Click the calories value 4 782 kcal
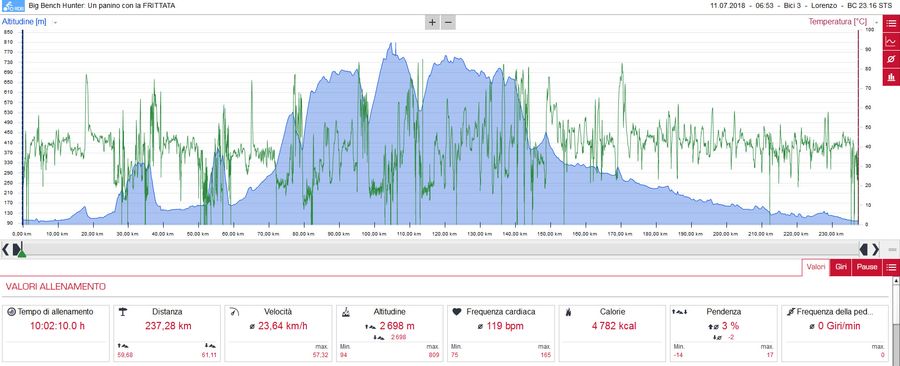900x366 pixels. click(613, 326)
